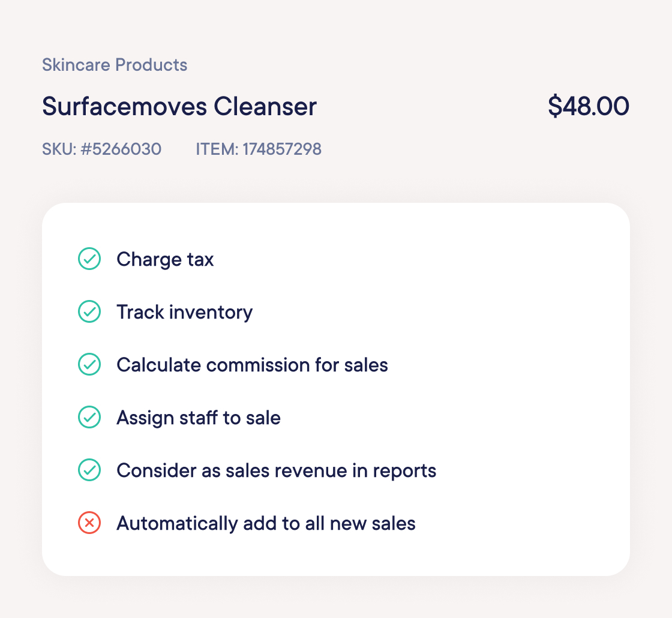Click the checkmark beside Assign staff to sale
The height and width of the screenshot is (618, 672).
pos(89,418)
